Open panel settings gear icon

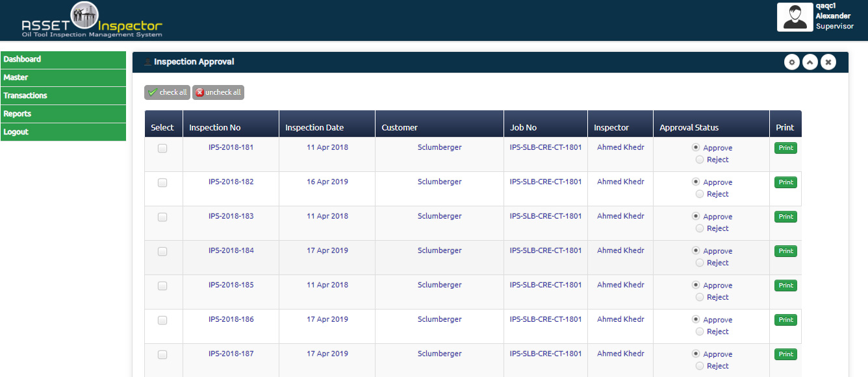(791, 62)
